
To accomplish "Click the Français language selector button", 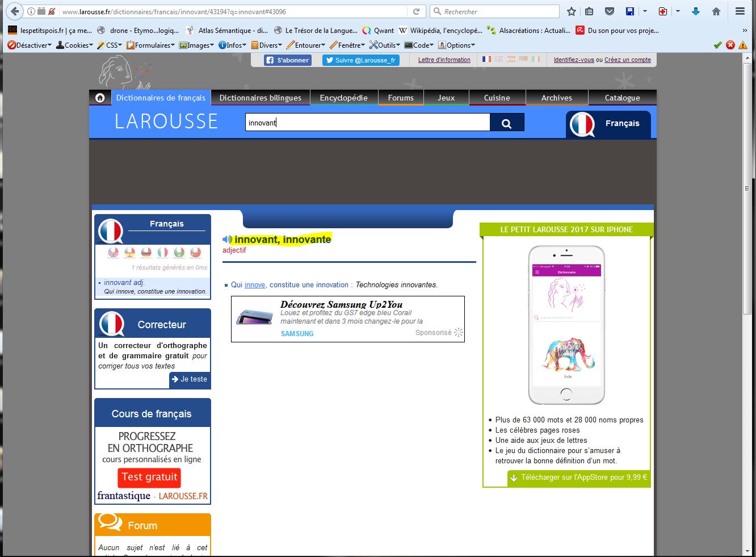I will pos(608,124).
